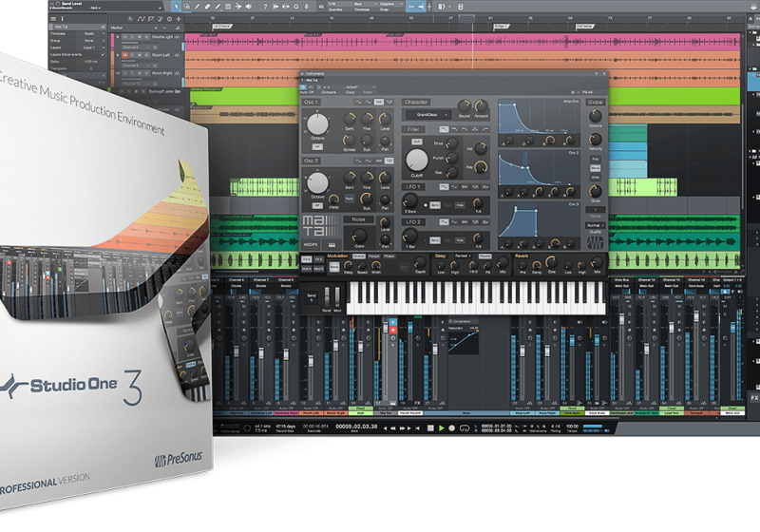Toggle the Loop button in transport
This screenshot has width=760, height=532.
tap(465, 428)
